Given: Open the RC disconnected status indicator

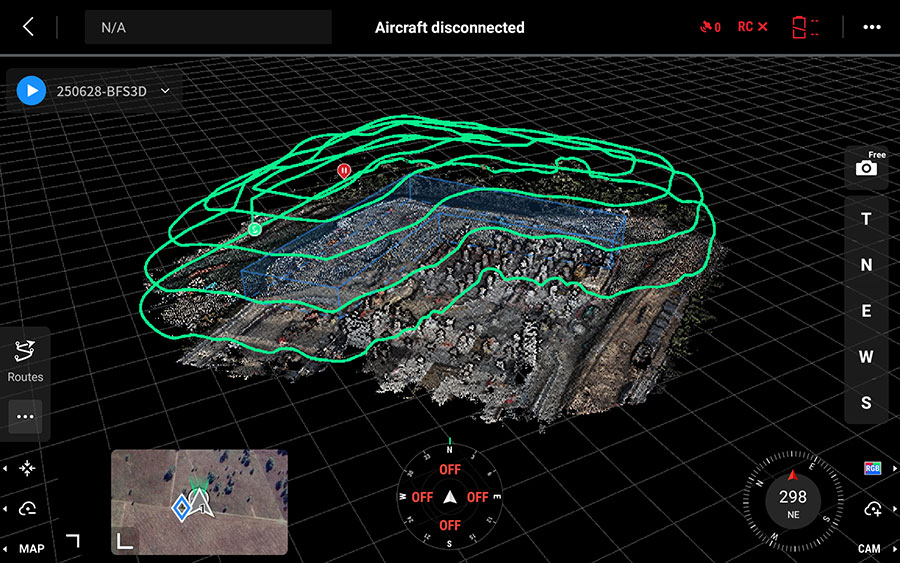Looking at the screenshot, I should pyautogui.click(x=752, y=27).
